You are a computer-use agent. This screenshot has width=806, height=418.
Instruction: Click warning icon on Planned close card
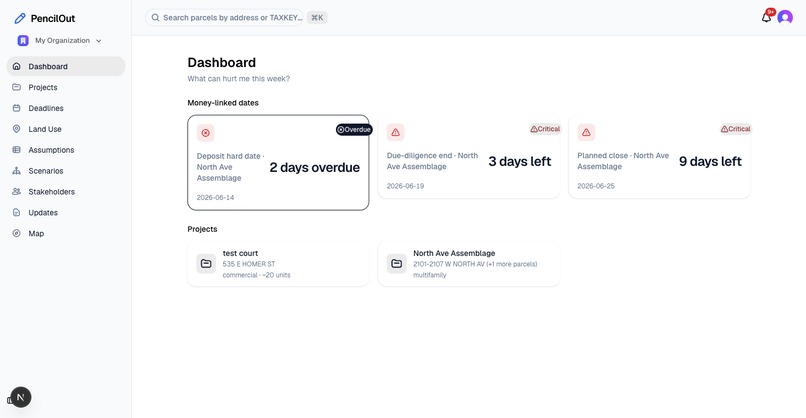pyautogui.click(x=586, y=133)
